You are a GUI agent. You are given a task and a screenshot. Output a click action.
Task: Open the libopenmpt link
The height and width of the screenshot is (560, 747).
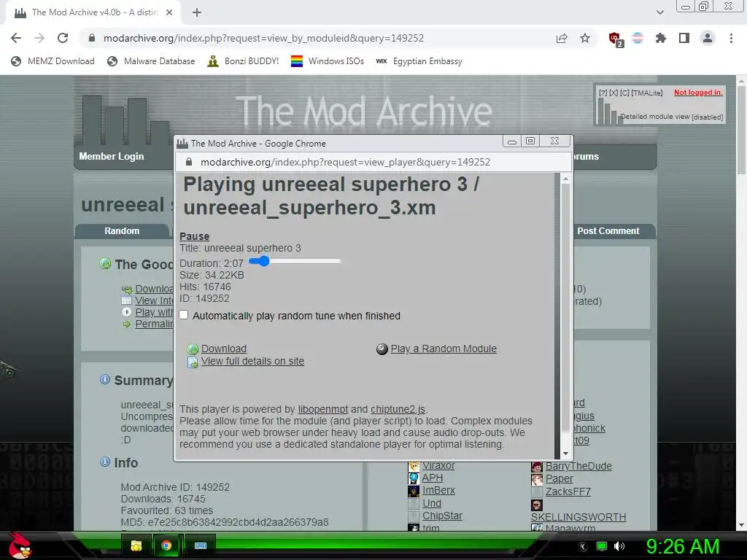pos(323,409)
